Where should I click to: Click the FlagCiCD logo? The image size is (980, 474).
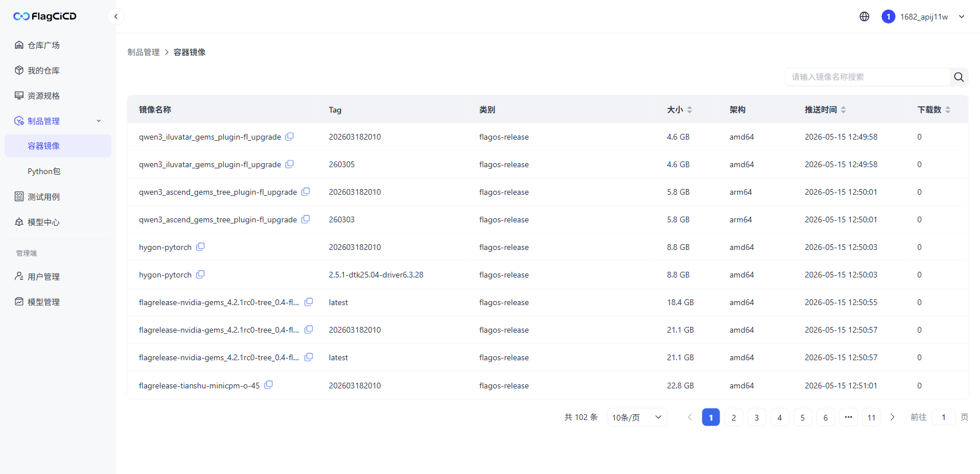point(45,16)
